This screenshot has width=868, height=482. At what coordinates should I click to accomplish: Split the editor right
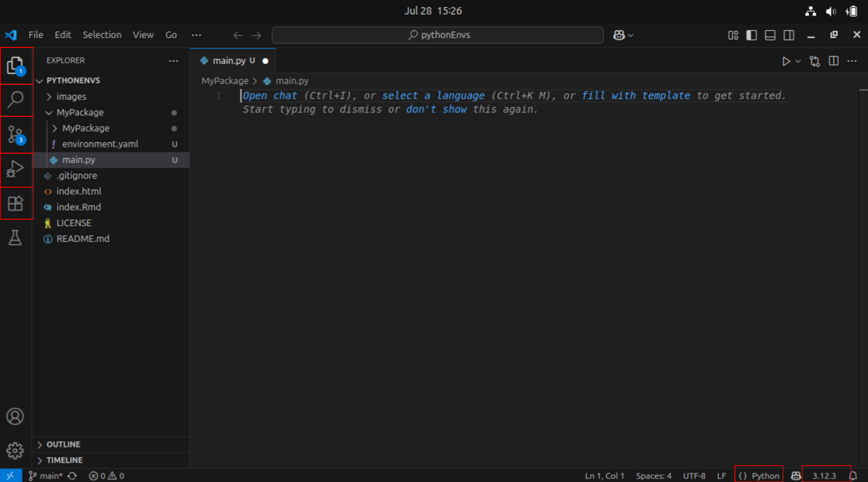click(x=834, y=61)
